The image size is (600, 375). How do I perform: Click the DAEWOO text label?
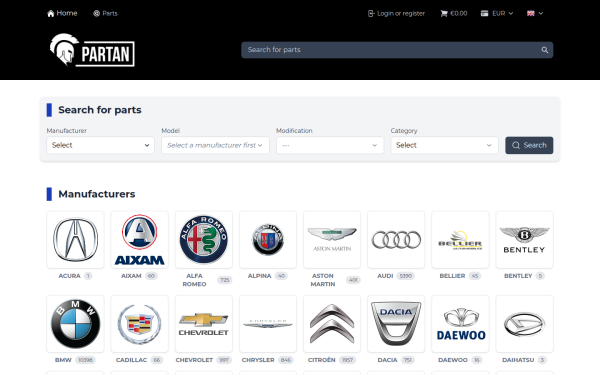[453, 360]
